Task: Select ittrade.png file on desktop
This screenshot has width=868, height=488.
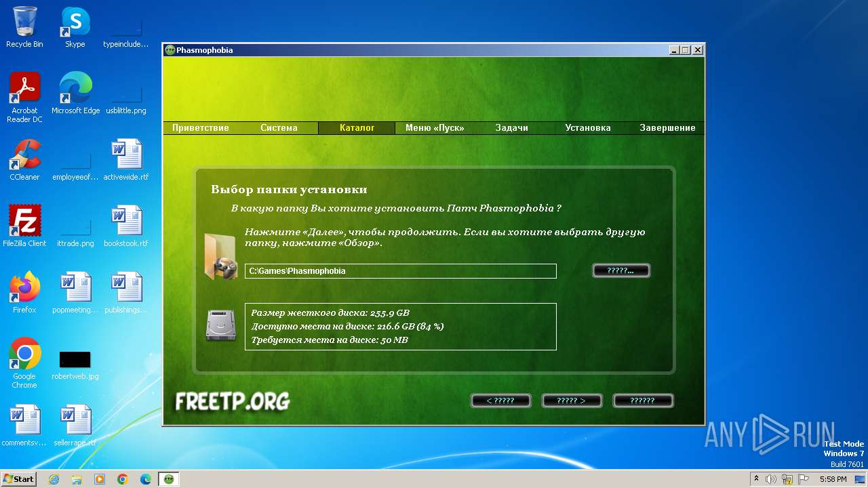Action: (75, 233)
